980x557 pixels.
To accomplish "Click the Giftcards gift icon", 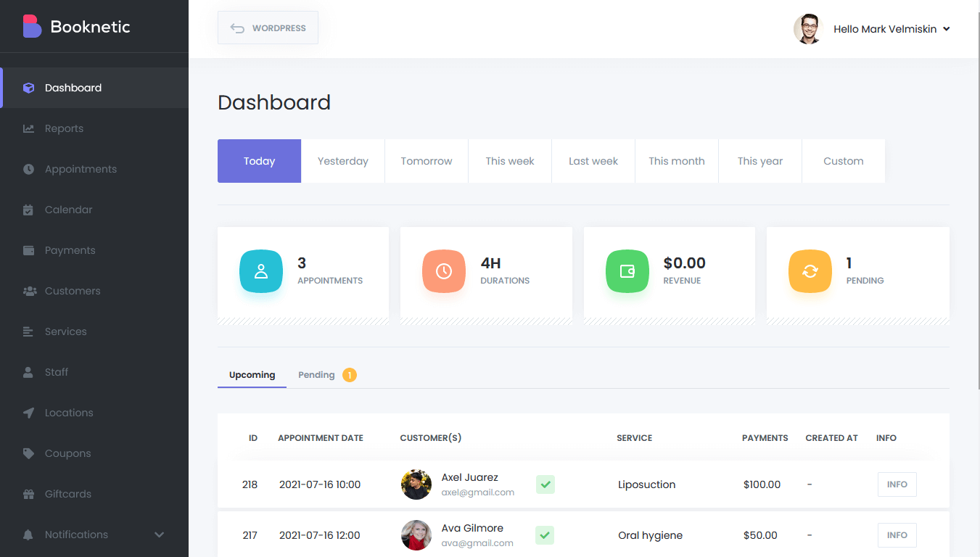I will [x=28, y=493].
